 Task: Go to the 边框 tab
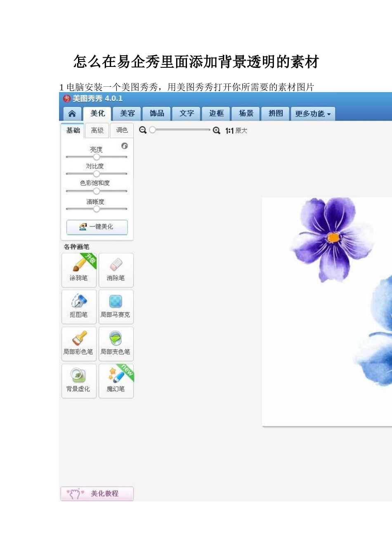216,114
